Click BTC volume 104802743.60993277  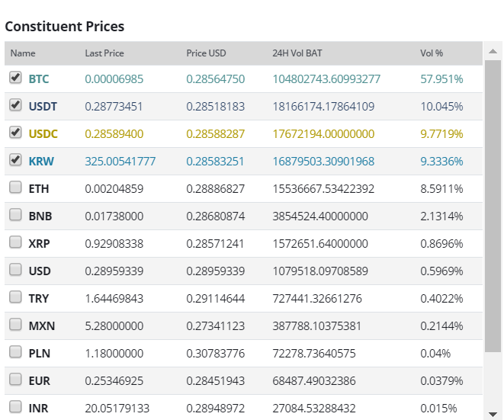tap(326, 79)
